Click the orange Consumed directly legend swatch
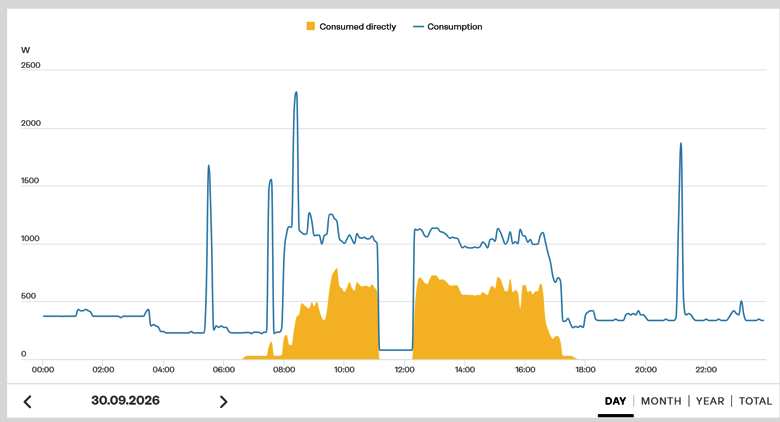 [x=310, y=26]
